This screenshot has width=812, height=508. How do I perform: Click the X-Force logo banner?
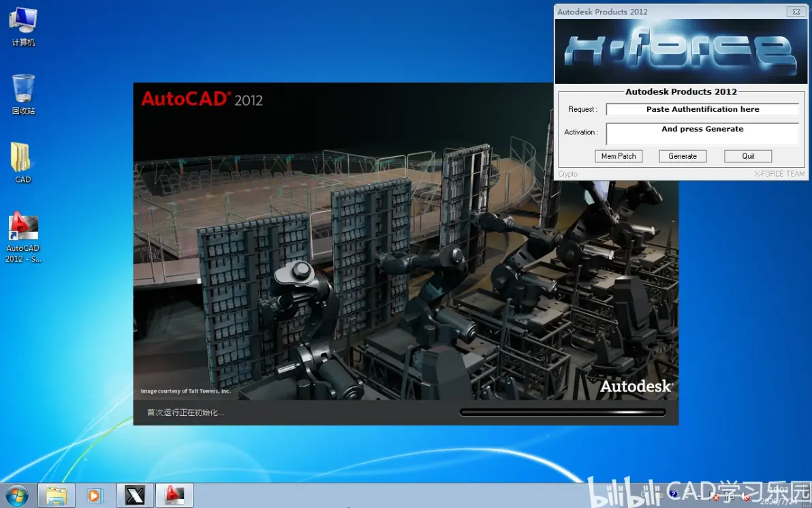pos(681,51)
